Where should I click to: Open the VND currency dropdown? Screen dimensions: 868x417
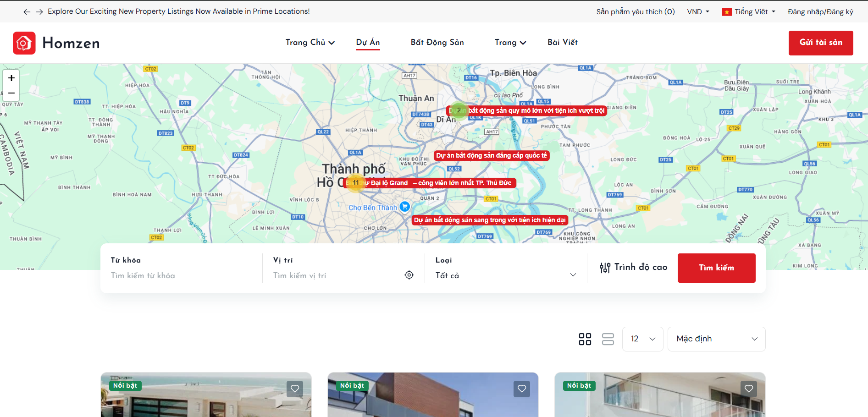[x=698, y=12]
